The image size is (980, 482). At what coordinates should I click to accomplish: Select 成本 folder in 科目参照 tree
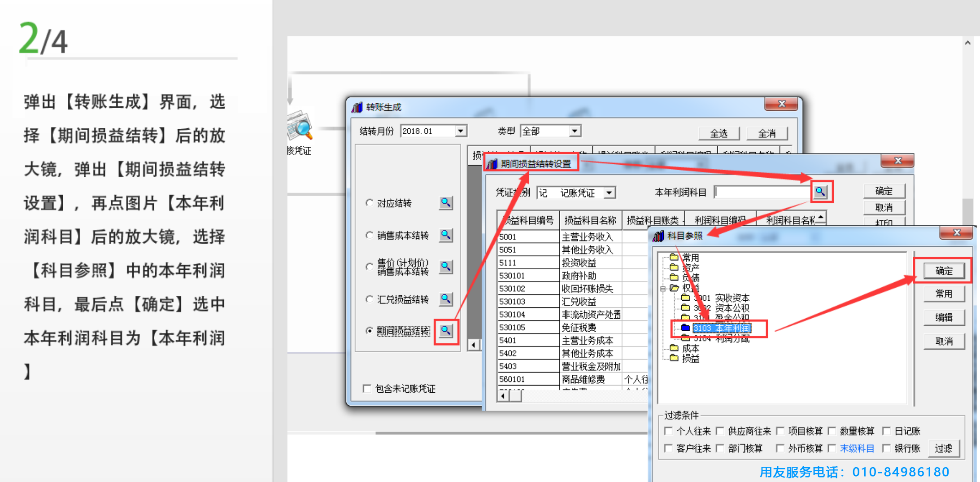click(x=690, y=348)
